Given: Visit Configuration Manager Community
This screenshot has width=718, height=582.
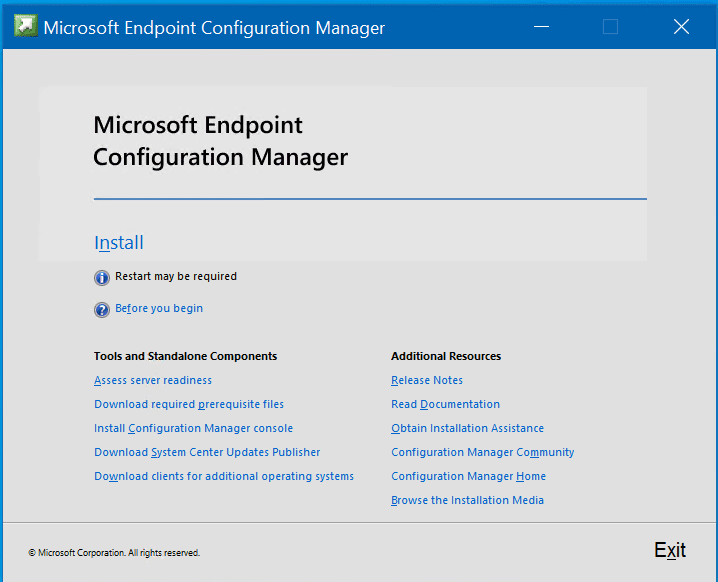Looking at the screenshot, I should pyautogui.click(x=483, y=452).
